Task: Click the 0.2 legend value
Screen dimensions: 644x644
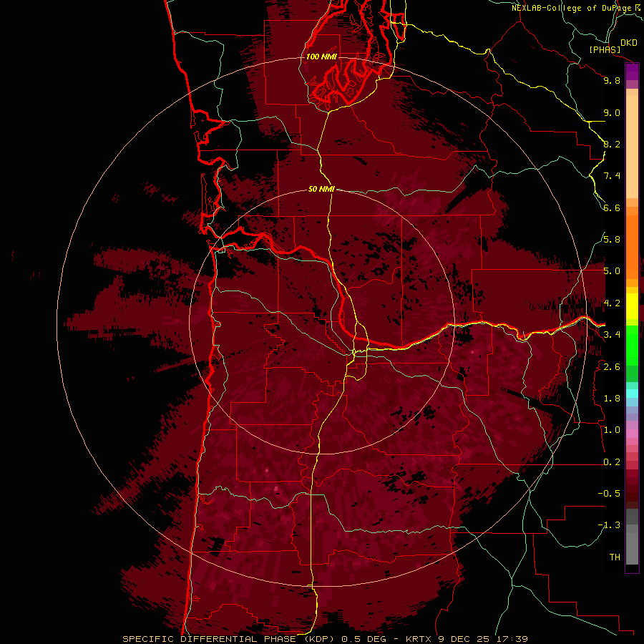Action: (x=612, y=462)
